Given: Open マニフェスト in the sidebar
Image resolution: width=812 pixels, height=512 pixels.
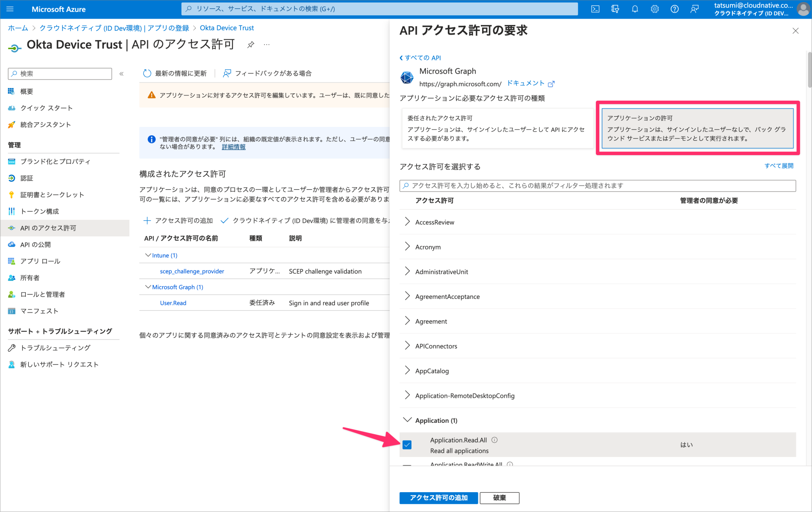Looking at the screenshot, I should pyautogui.click(x=39, y=311).
